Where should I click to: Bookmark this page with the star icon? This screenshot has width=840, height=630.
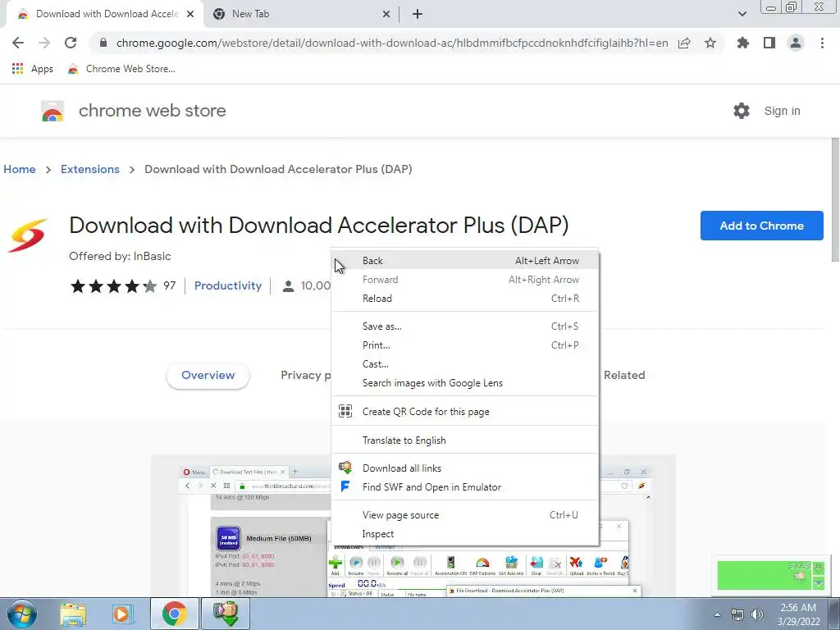point(710,43)
